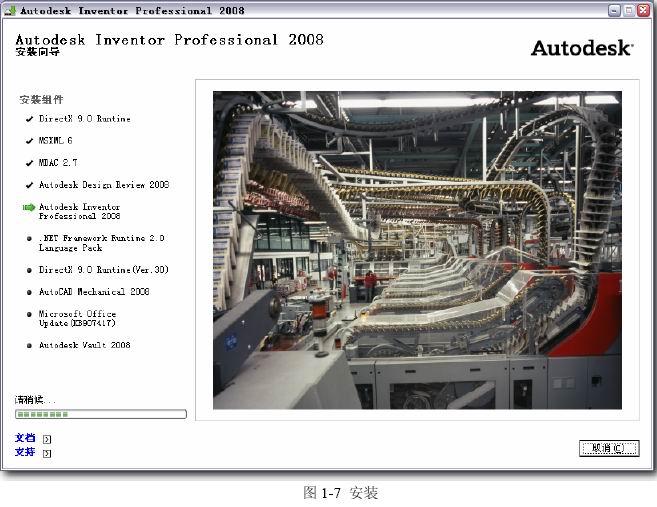Select Autodesk Inventor Professional 2008 in component list
The image size is (657, 507).
coord(80,212)
